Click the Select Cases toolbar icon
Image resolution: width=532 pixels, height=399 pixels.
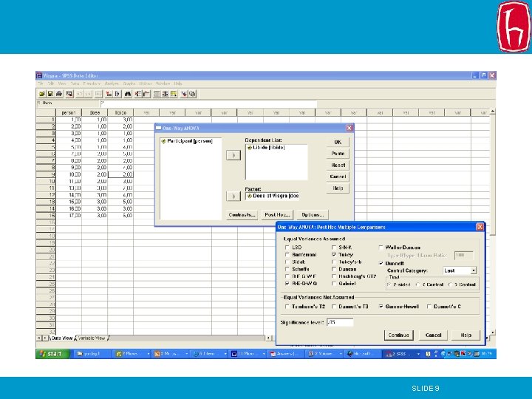coord(174,94)
